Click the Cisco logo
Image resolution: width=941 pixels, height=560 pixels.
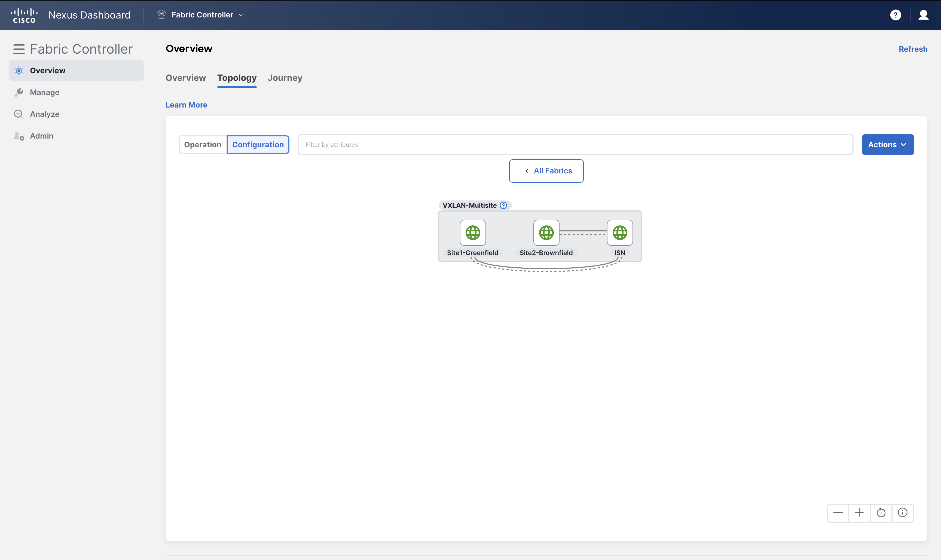(24, 15)
